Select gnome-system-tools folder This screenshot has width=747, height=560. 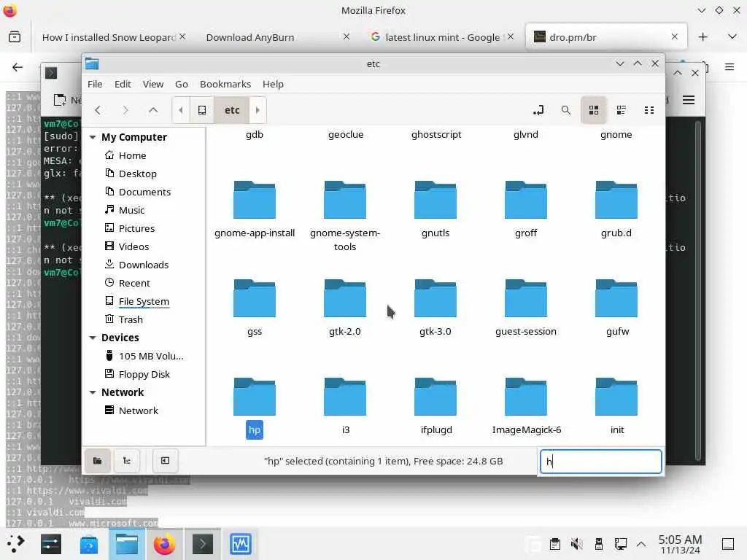coord(345,217)
